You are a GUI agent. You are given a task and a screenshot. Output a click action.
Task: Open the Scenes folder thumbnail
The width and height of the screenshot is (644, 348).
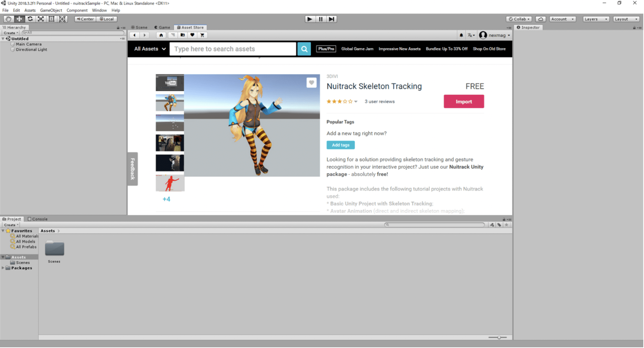point(54,249)
